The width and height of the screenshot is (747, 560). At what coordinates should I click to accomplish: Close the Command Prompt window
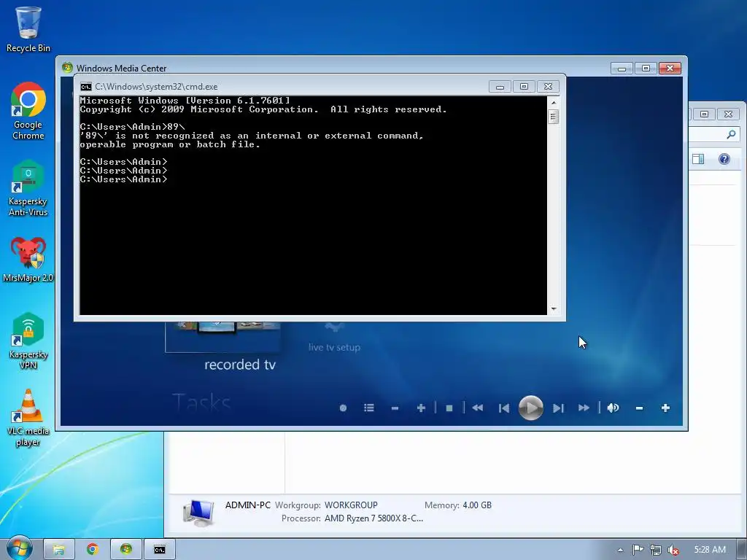(549, 87)
